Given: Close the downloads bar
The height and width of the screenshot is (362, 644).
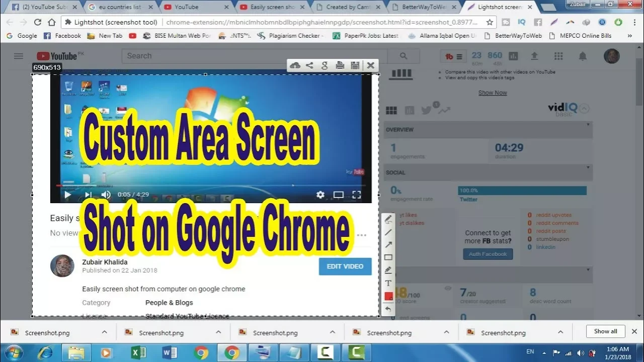Looking at the screenshot, I should coord(634,331).
